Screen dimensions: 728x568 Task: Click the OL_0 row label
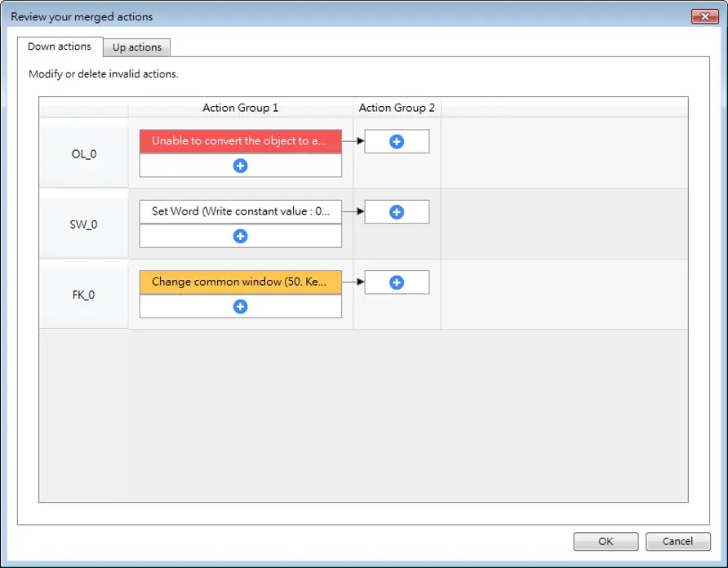point(84,154)
